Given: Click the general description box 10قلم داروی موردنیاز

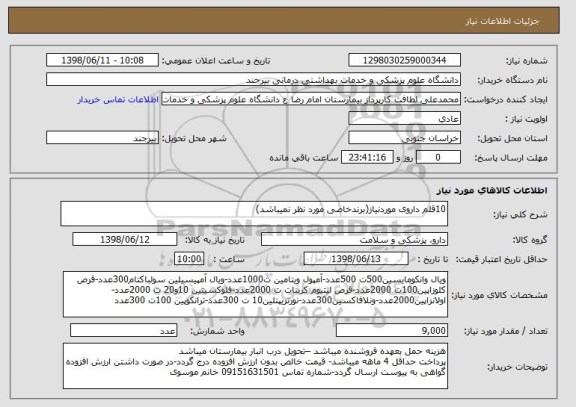Looking at the screenshot, I should [x=254, y=214].
